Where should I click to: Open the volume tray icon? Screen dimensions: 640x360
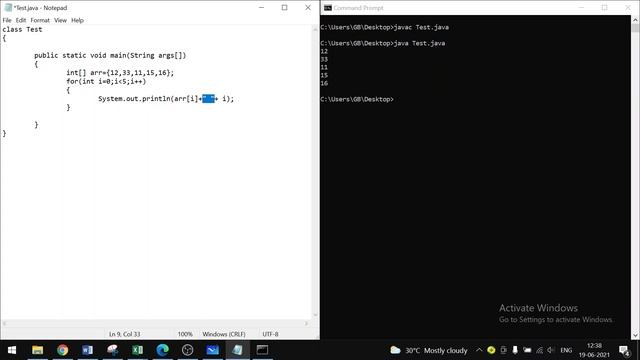click(551, 350)
